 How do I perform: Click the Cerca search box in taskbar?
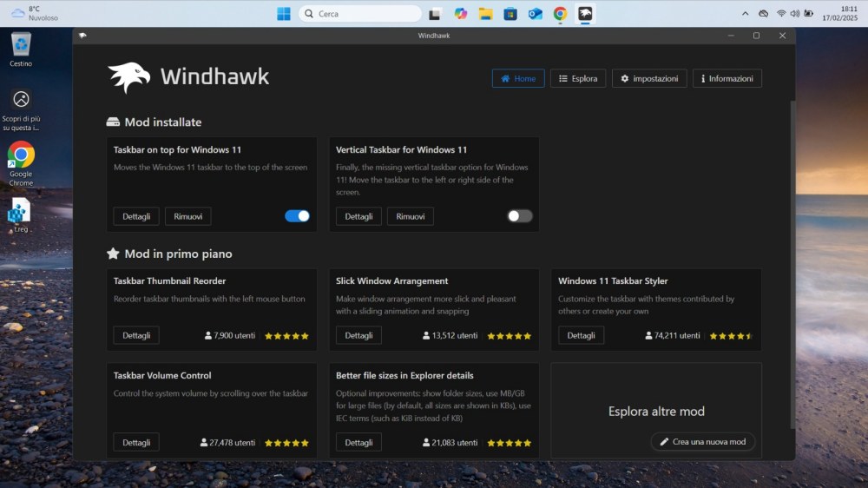(360, 14)
